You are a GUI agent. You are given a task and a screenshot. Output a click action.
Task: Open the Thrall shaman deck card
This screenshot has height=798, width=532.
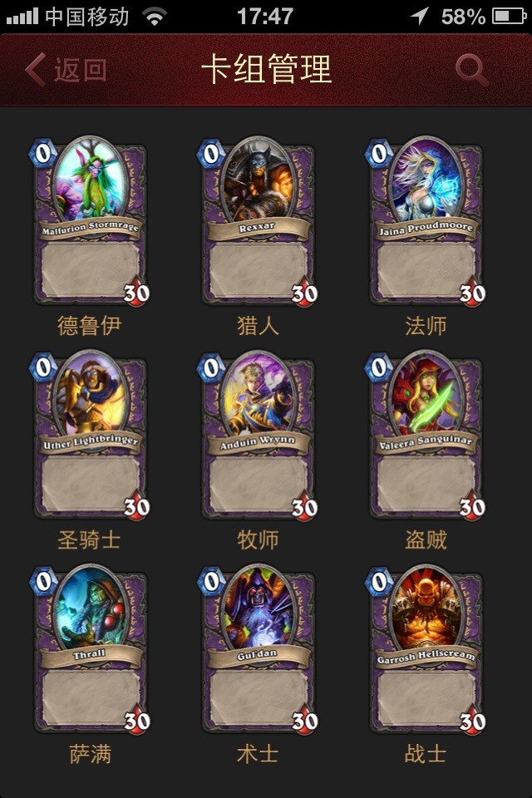pyautogui.click(x=90, y=649)
